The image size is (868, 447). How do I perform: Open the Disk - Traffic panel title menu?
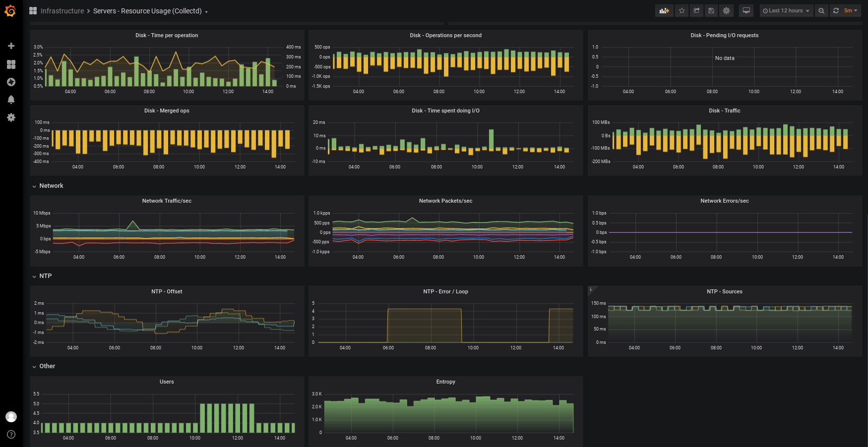[x=724, y=111]
